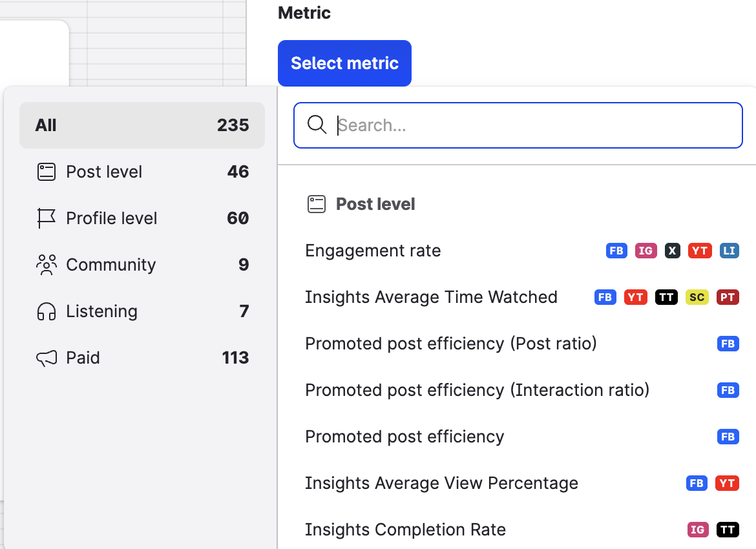This screenshot has width=756, height=549.
Task: Open the Post level category
Action: pos(104,172)
